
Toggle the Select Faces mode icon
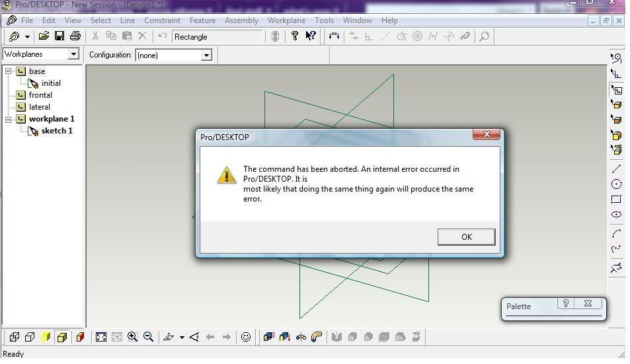coord(616,120)
